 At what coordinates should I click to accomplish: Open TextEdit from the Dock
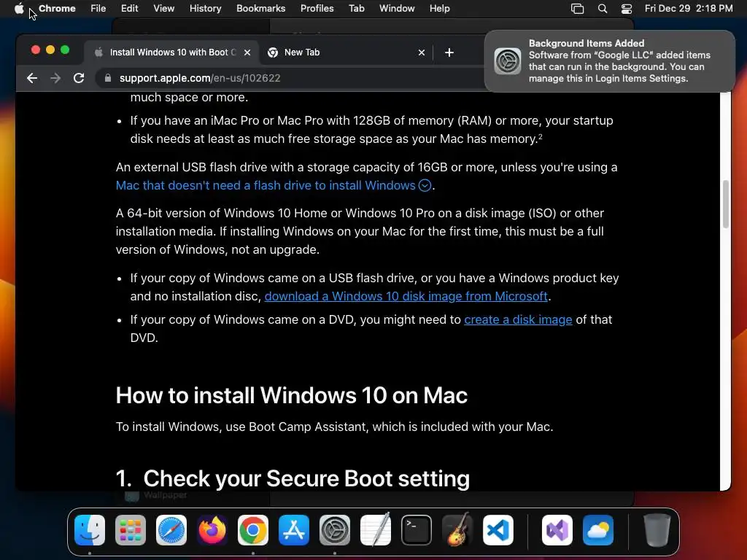[376, 530]
